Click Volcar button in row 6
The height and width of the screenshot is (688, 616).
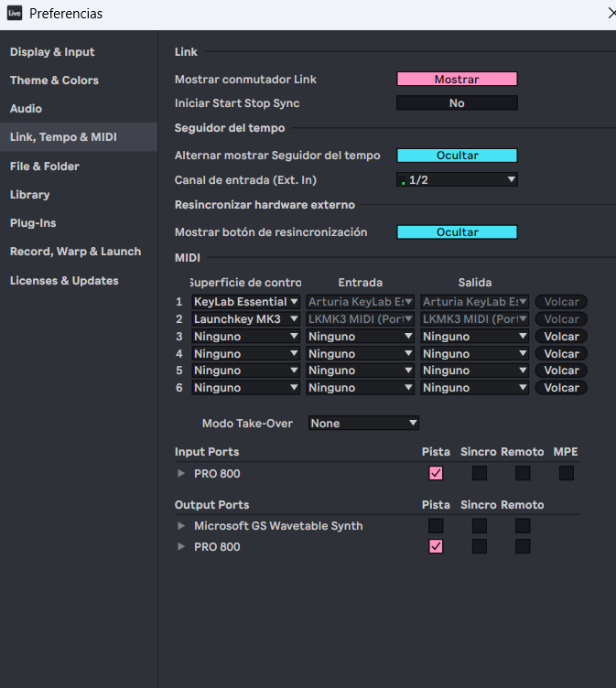(x=561, y=388)
